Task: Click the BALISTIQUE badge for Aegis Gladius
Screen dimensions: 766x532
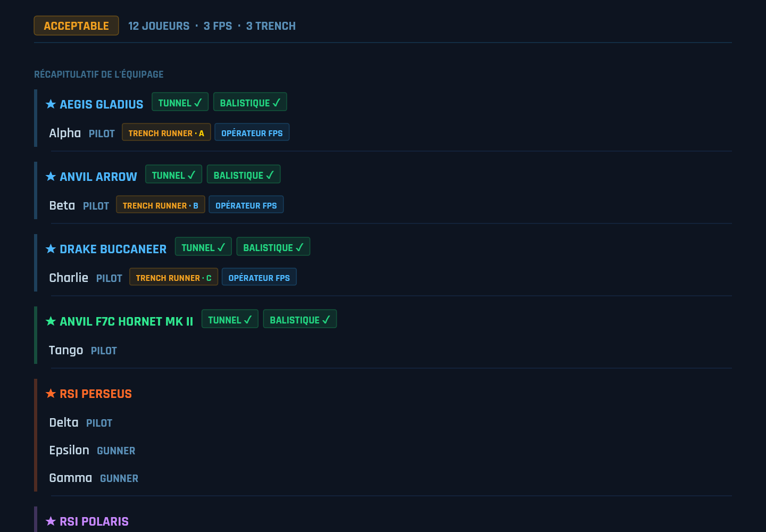Action: click(250, 102)
